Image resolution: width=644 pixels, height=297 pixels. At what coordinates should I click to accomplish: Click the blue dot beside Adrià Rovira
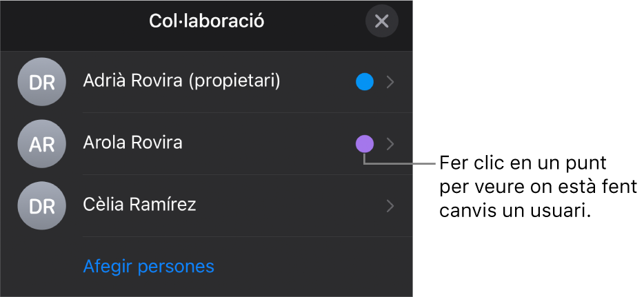click(364, 82)
